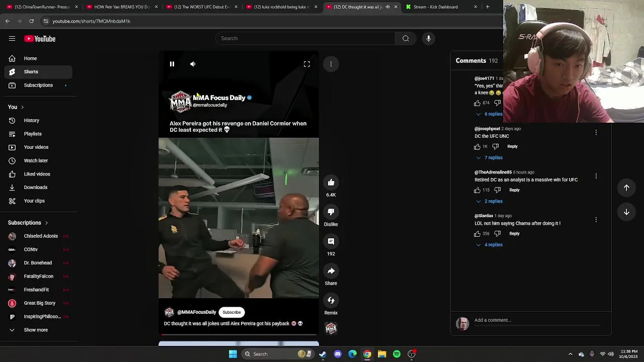Mute the Shorts video volume
The height and width of the screenshot is (362, 644).
click(193, 64)
